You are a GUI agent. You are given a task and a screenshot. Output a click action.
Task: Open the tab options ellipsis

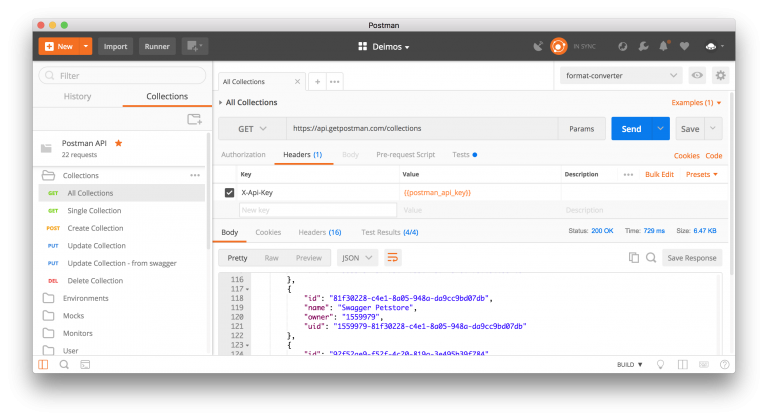coord(335,82)
